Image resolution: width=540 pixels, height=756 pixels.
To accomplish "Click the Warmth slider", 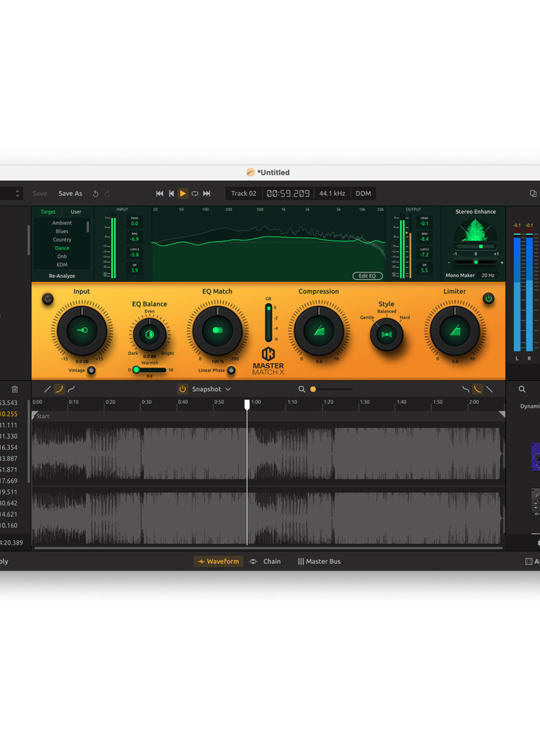I will [149, 370].
